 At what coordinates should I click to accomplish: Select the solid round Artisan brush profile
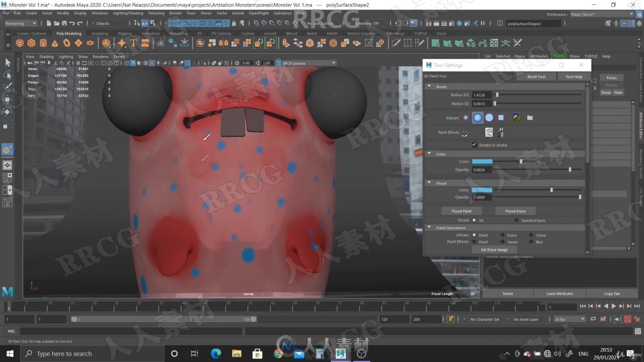coord(489,118)
